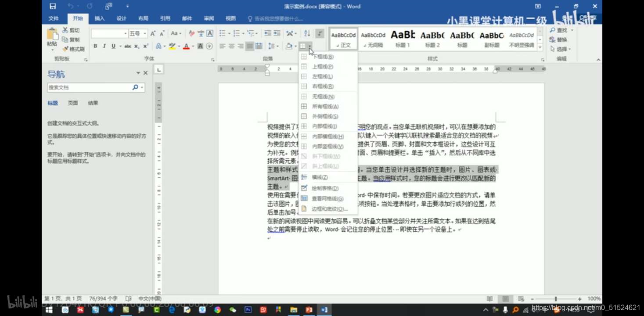Align text right
This screenshot has width=644, height=316.
[x=240, y=46]
